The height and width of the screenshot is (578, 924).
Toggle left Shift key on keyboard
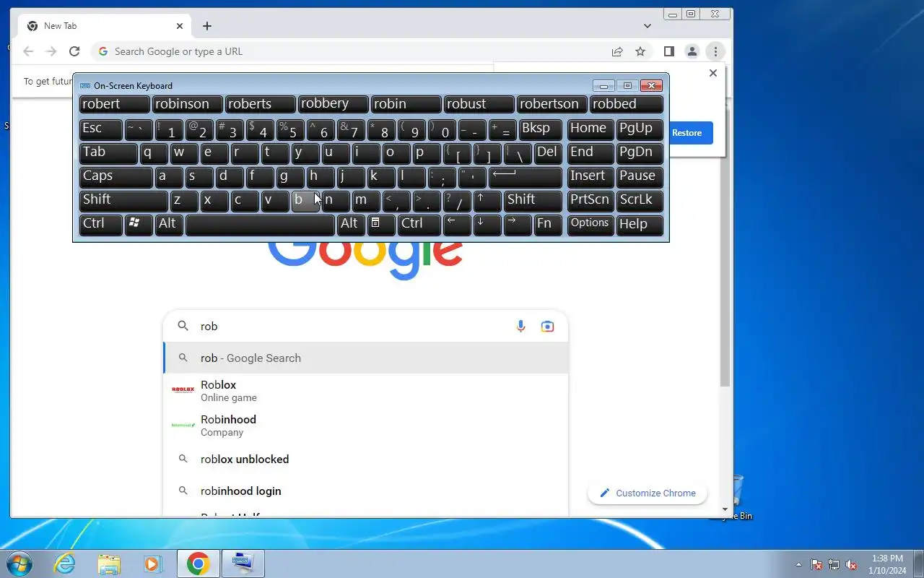tap(123, 200)
